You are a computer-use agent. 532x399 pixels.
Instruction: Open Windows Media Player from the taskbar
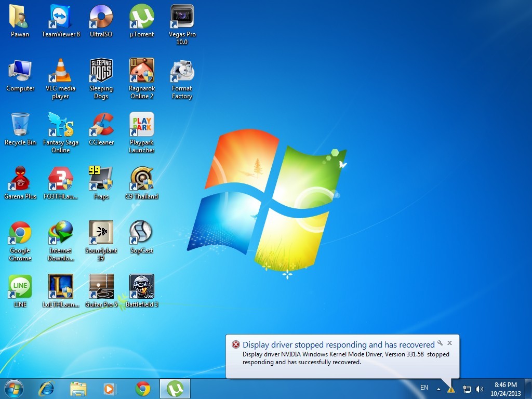click(110, 389)
